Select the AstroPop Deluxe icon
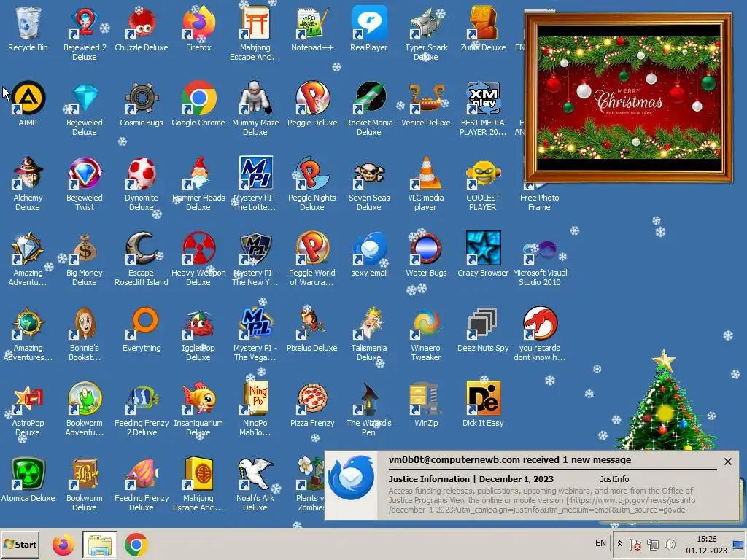Viewport: 747px width, 560px height. (28, 408)
